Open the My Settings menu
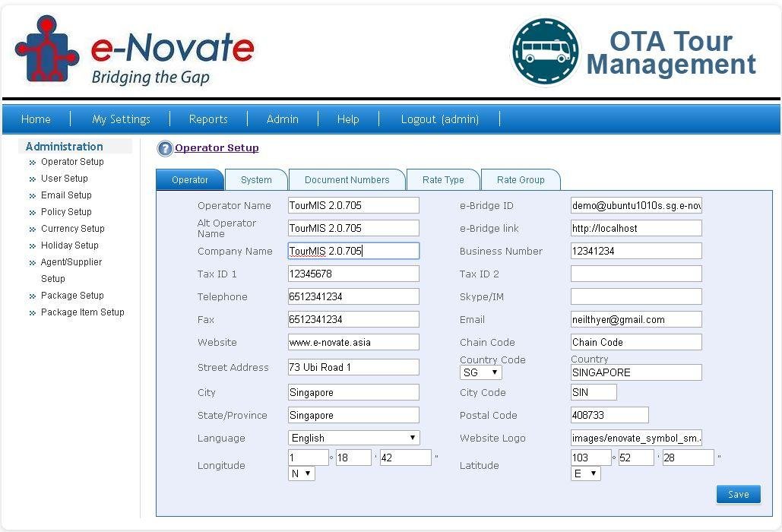The height and width of the screenshot is (532, 782). click(x=121, y=119)
